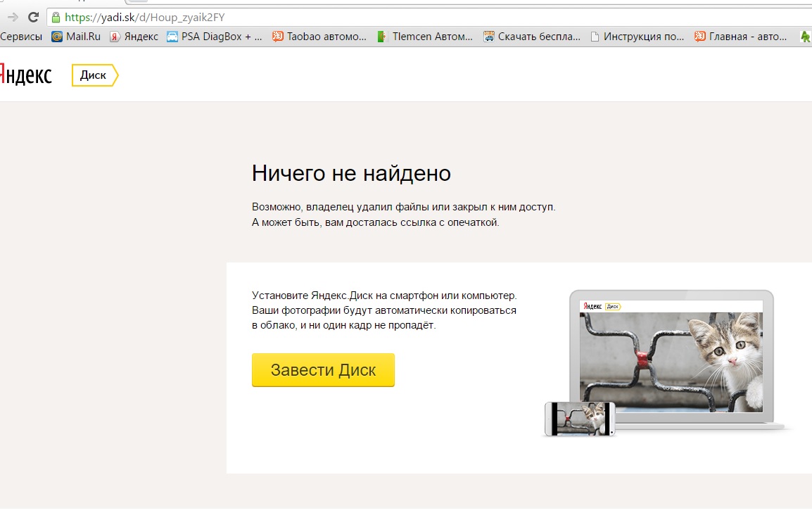This screenshot has height=520, width=812.
Task: Open the Taobao автомо... bookmark
Action: coord(319,37)
